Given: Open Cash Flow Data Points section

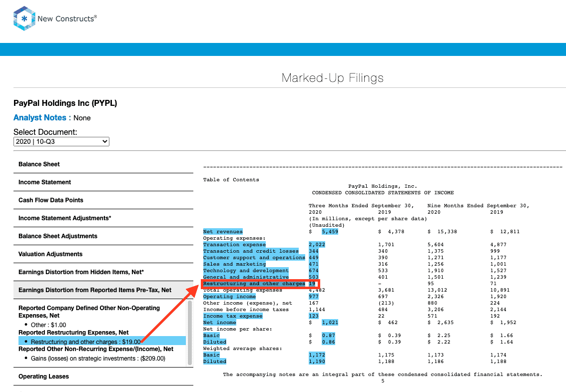Looking at the screenshot, I should 103,200.
